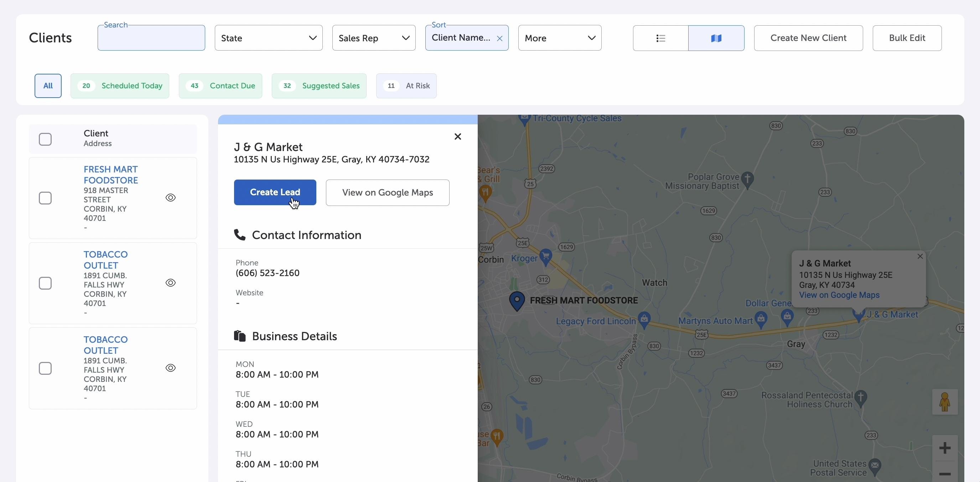Check the FRESH MART FOODSTORE checkbox

pos(45,198)
